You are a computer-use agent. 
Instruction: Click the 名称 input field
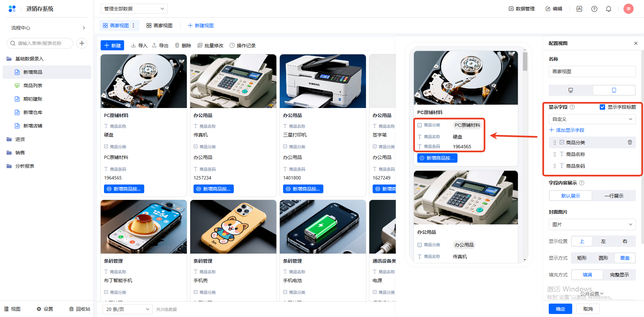(592, 71)
